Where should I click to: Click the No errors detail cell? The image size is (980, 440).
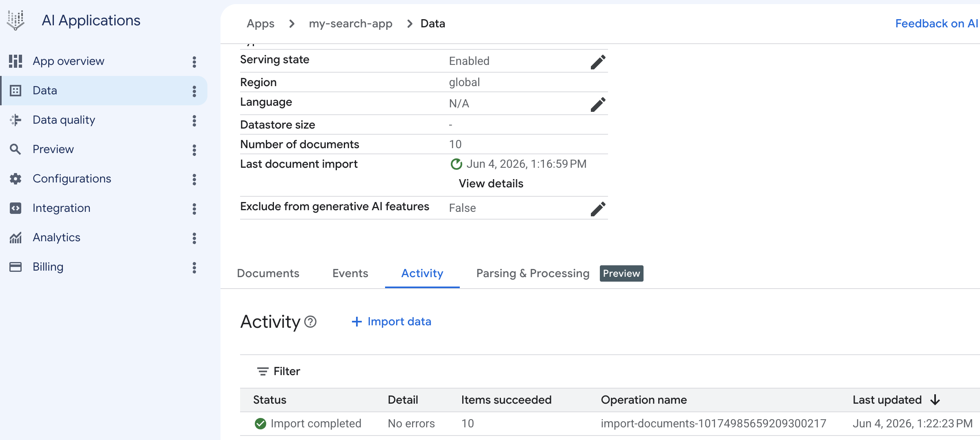[411, 424]
